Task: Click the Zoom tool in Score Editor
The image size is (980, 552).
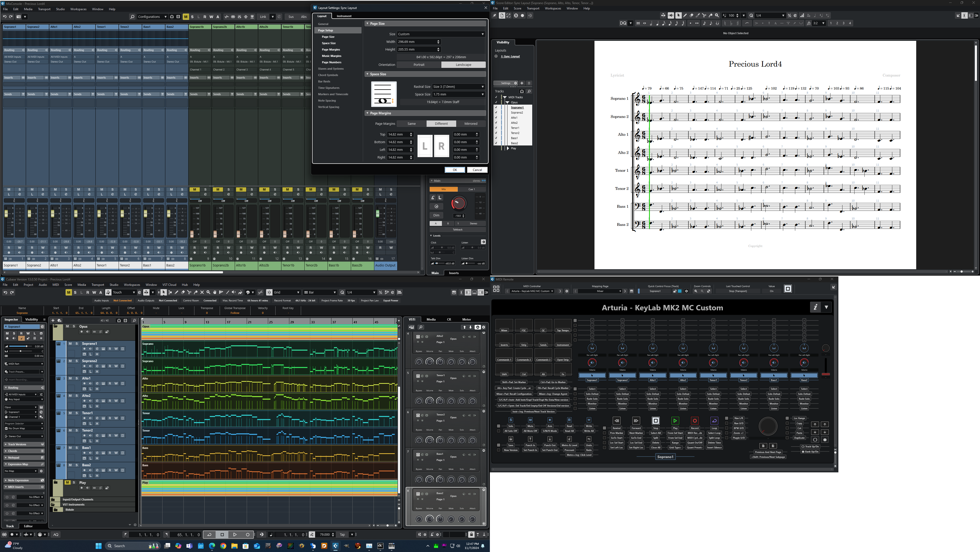Action: click(x=717, y=16)
